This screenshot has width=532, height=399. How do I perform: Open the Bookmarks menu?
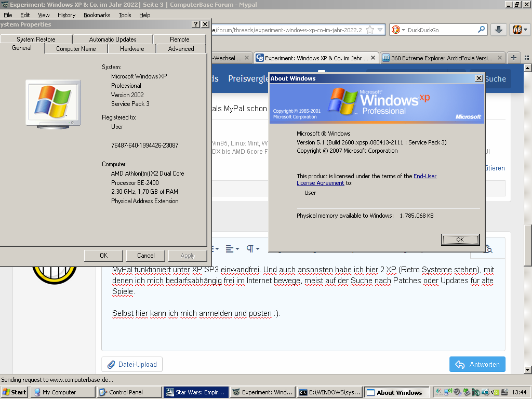pyautogui.click(x=97, y=15)
